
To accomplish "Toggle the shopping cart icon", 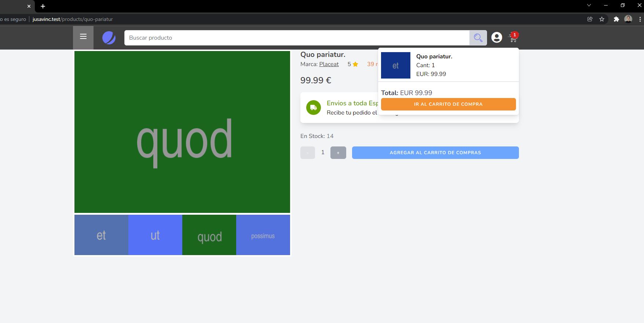I will (513, 37).
